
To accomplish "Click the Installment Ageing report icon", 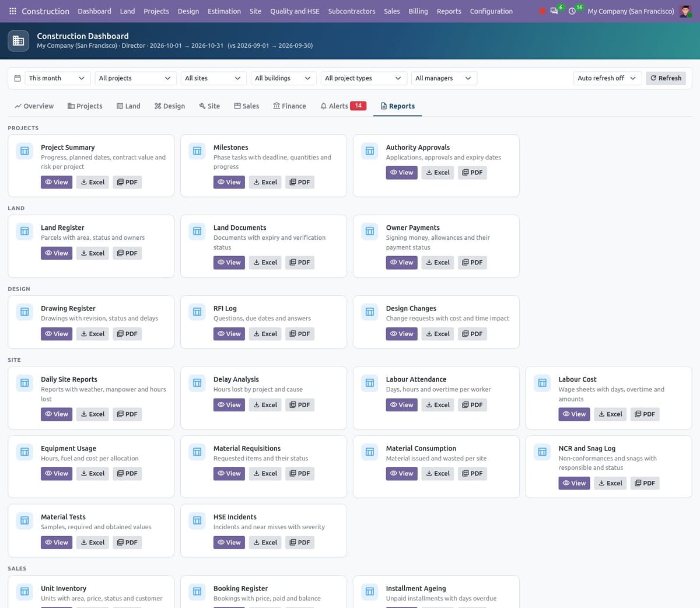I will point(370,592).
